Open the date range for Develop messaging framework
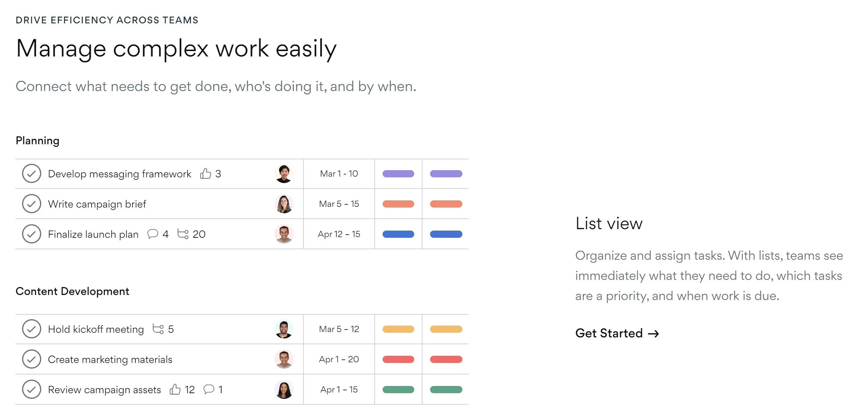868x418 pixels. point(339,174)
